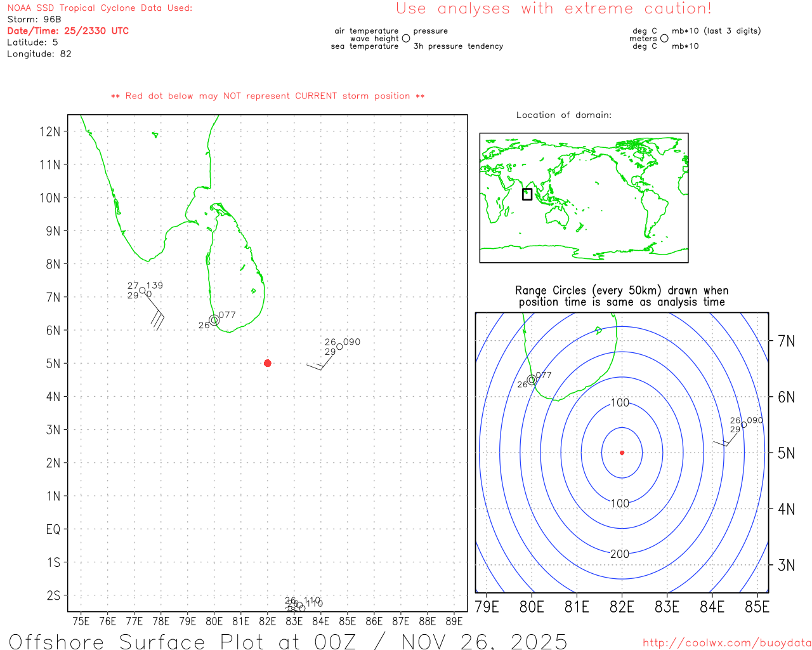Click the 'Location of domain:' label
Screen dimensions: 812x650
(x=564, y=115)
